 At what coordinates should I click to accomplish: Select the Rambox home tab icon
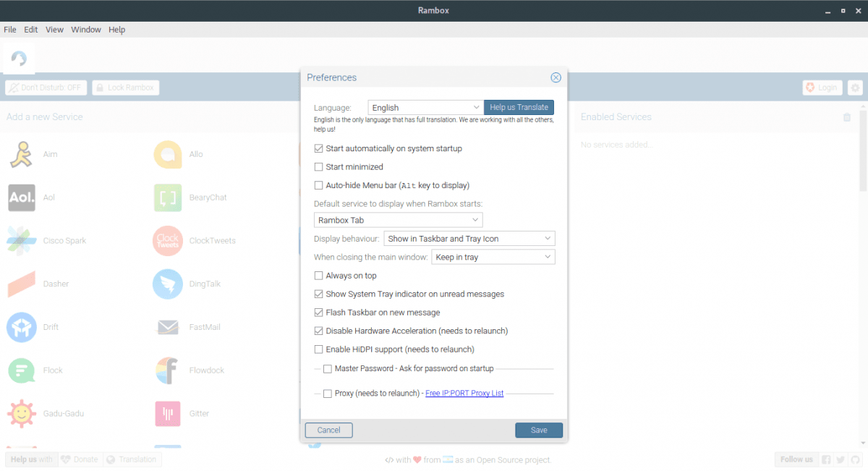point(19,59)
